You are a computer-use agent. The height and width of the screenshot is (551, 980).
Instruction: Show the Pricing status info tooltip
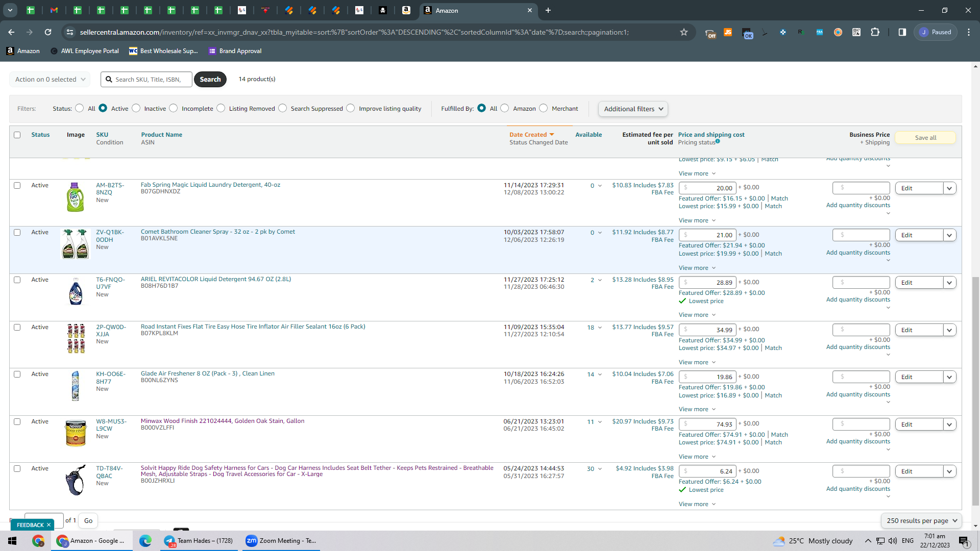point(718,141)
